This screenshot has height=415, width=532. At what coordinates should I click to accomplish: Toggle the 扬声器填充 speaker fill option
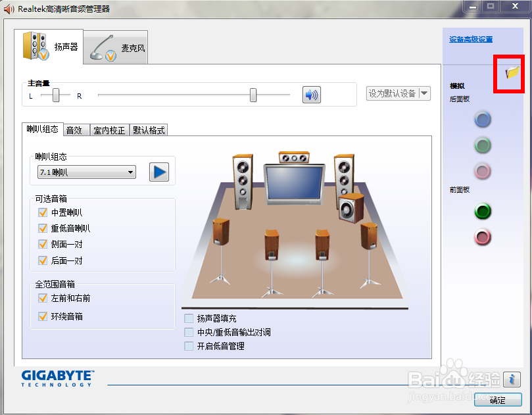click(188, 318)
